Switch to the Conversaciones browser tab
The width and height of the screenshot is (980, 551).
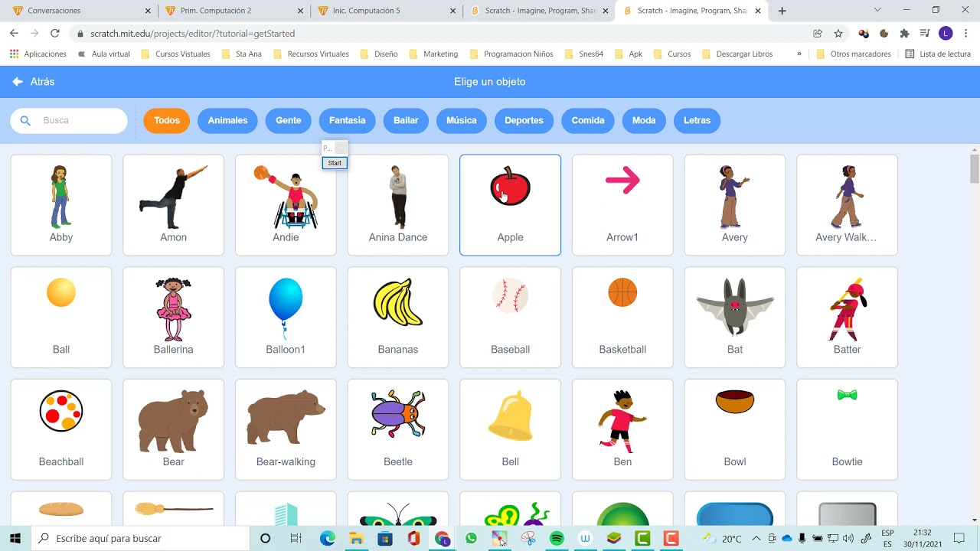pos(80,11)
